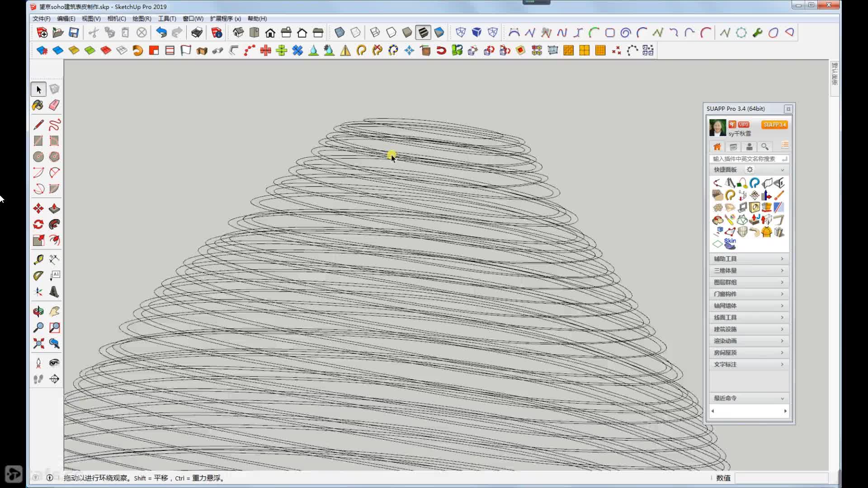Viewport: 868px width, 488px height.
Task: Enable Shaded With Textures style
Action: pos(423,33)
